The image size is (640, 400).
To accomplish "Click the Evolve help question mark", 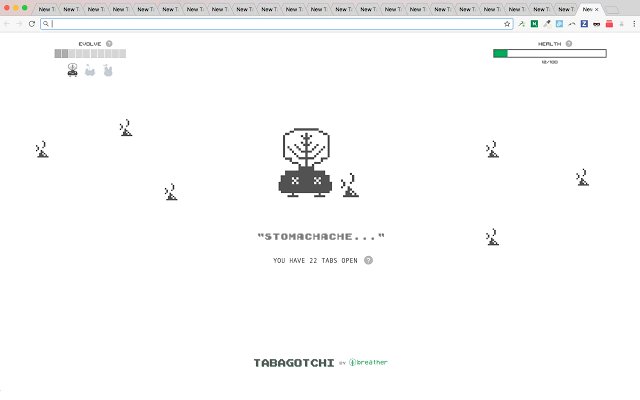I will (109, 44).
